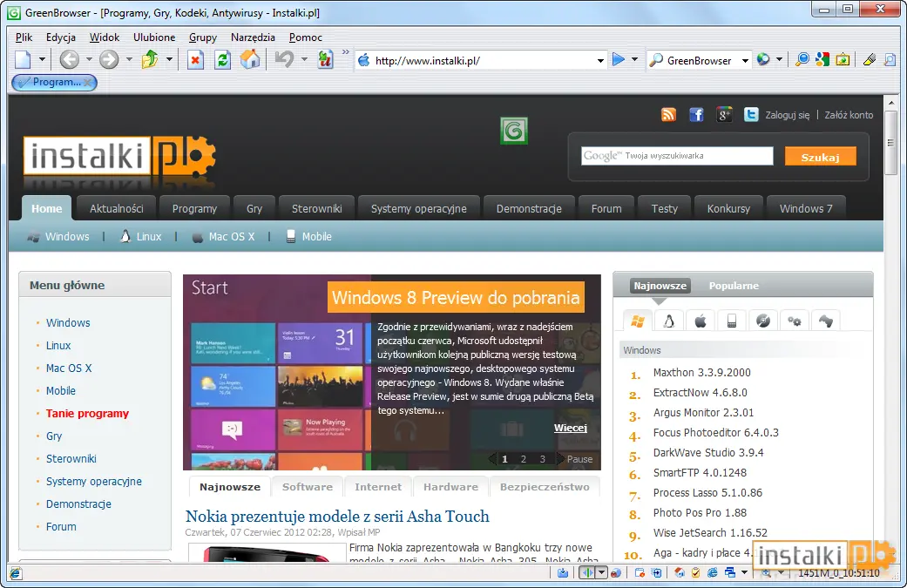907x588 pixels.
Task: Expand the Go button dropdown arrow
Action: coord(634,59)
